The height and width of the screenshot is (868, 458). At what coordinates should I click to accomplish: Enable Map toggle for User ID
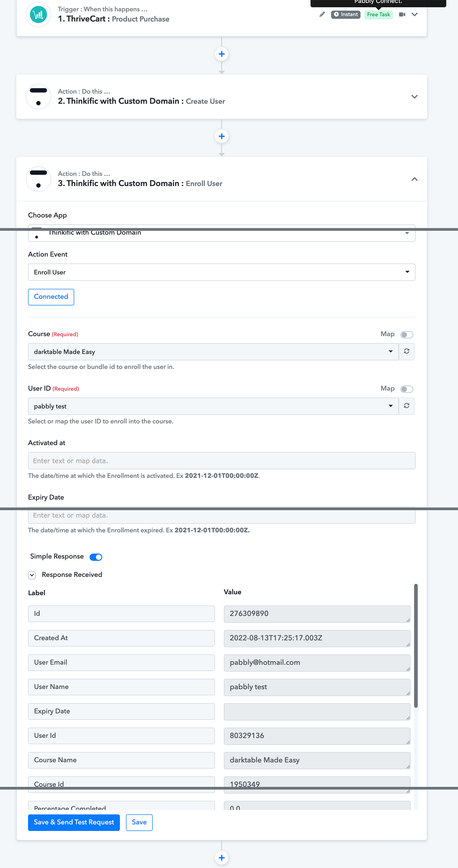click(x=406, y=389)
